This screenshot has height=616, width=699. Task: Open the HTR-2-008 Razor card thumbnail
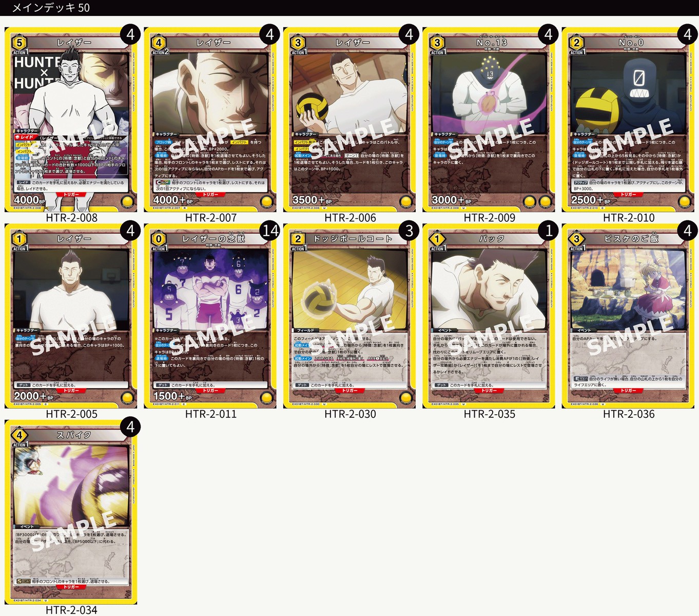click(71, 120)
